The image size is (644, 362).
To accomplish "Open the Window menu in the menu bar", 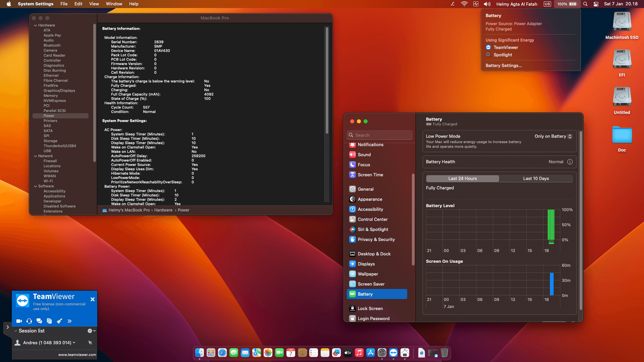I will [114, 4].
